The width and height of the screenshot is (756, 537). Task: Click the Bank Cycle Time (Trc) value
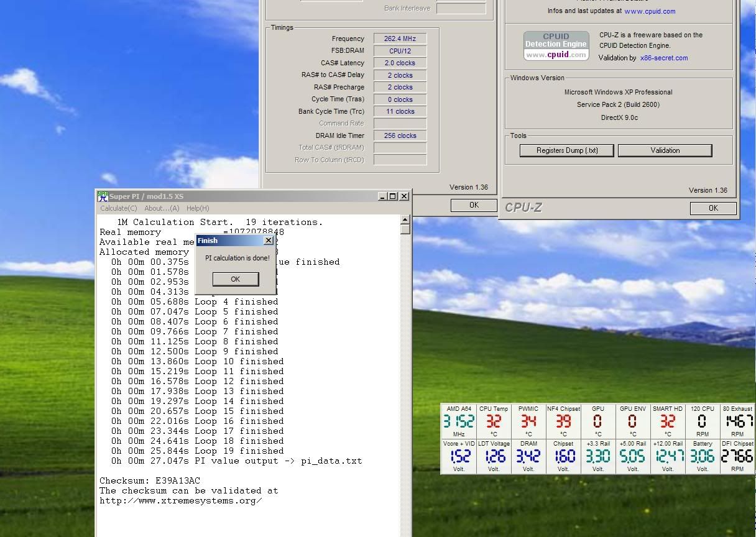coord(400,111)
